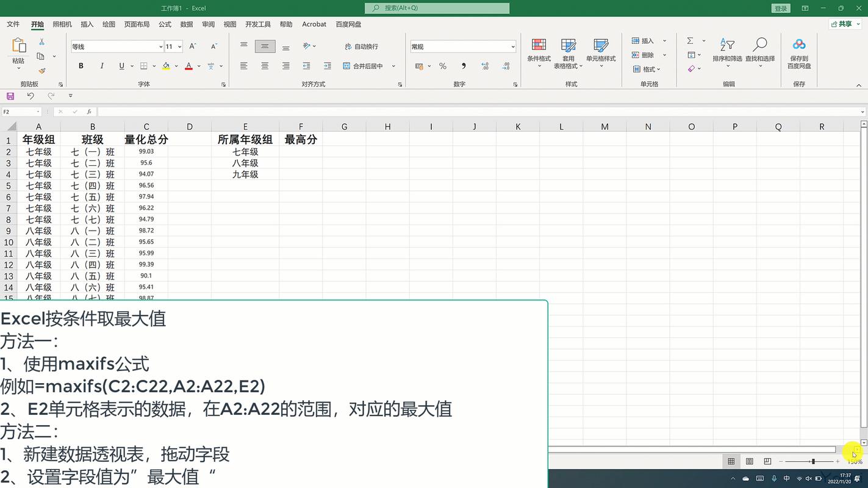The image size is (868, 488).
Task: Click the Copy icon in clipboard group
Action: pyautogui.click(x=40, y=56)
